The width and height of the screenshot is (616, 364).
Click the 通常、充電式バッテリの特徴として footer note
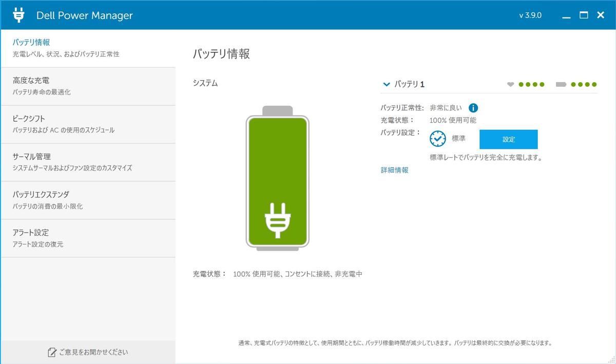pos(395,343)
